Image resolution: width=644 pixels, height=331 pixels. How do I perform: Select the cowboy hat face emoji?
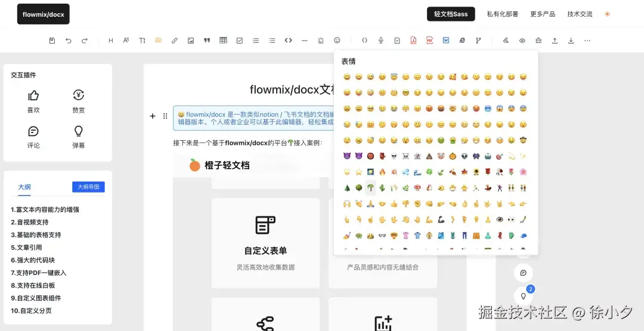coord(524,140)
